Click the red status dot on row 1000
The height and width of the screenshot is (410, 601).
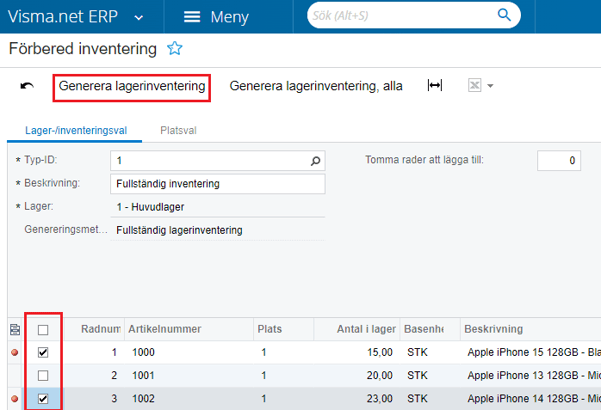tap(15, 353)
